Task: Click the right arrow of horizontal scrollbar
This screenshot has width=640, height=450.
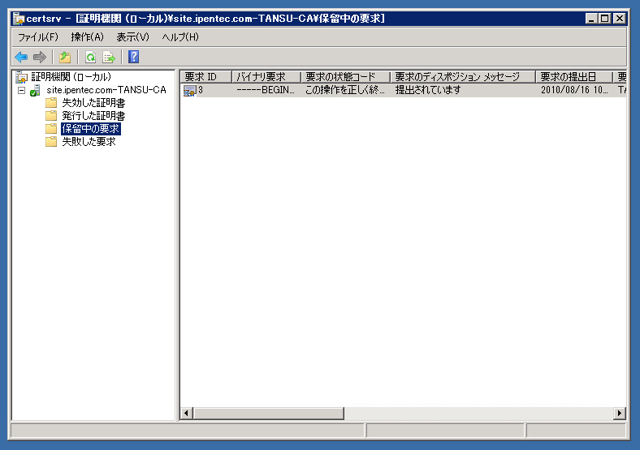Action: pyautogui.click(x=620, y=413)
